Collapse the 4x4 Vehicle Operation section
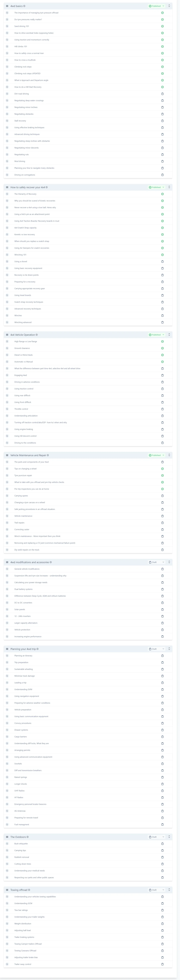The image size is (180, 980). coord(169,335)
